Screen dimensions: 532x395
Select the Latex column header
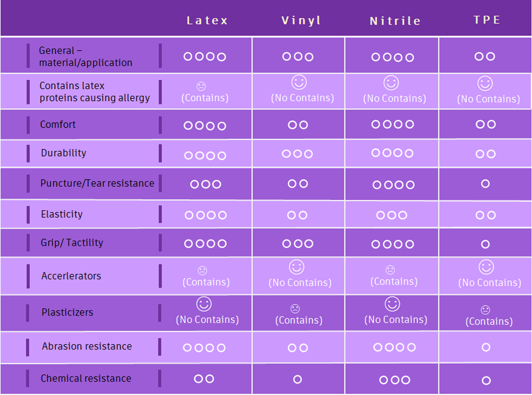[207, 21]
